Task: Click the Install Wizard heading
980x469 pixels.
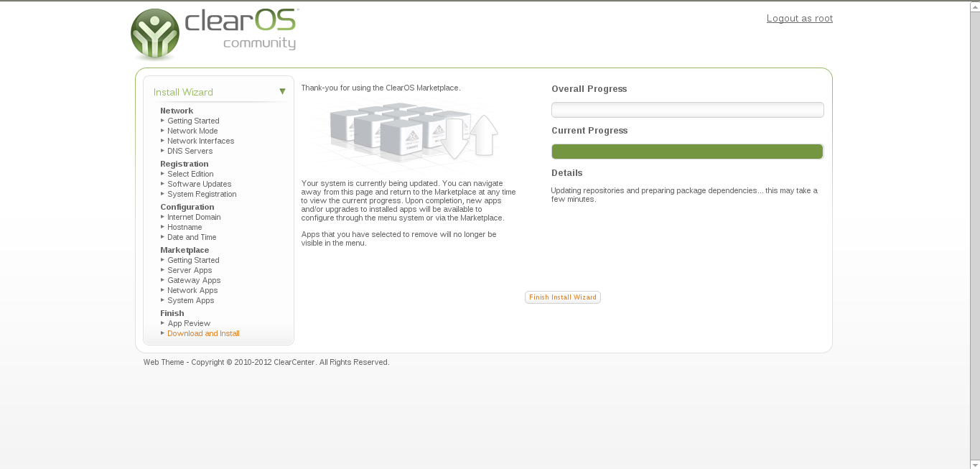Action: click(x=183, y=92)
